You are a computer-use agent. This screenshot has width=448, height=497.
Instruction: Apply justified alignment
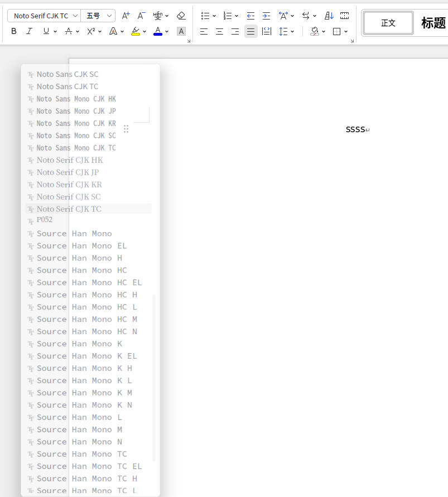tap(251, 31)
